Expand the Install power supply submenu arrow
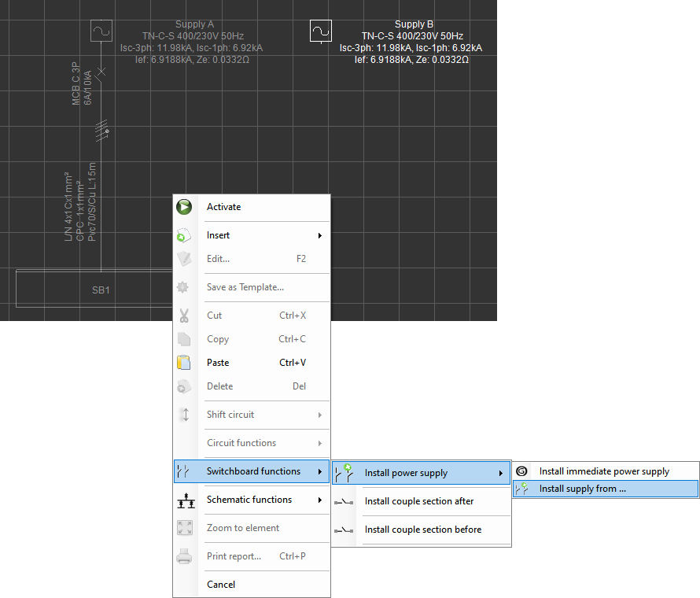The width and height of the screenshot is (700, 598). click(x=501, y=473)
